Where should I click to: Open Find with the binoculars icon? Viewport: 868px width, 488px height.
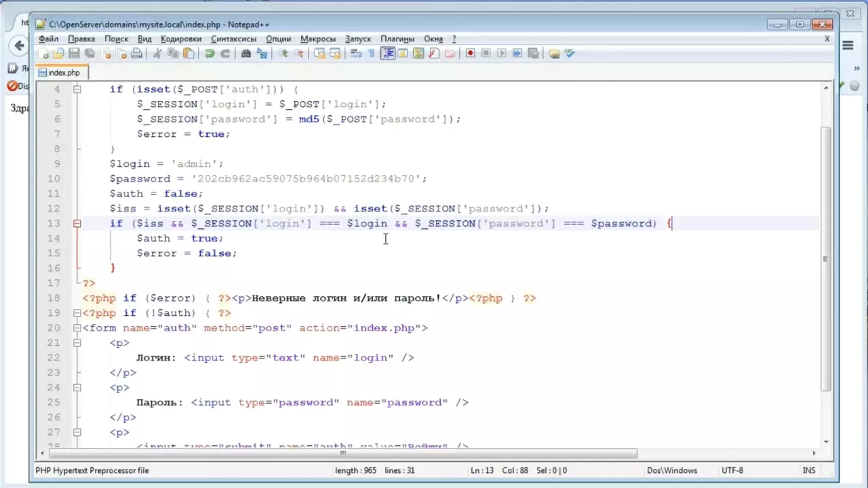coord(245,54)
